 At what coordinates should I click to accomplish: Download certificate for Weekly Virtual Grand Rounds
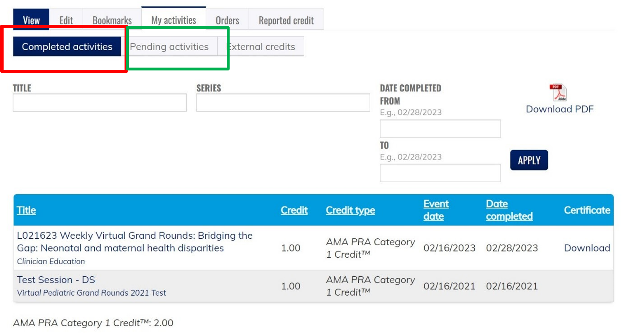tap(587, 248)
